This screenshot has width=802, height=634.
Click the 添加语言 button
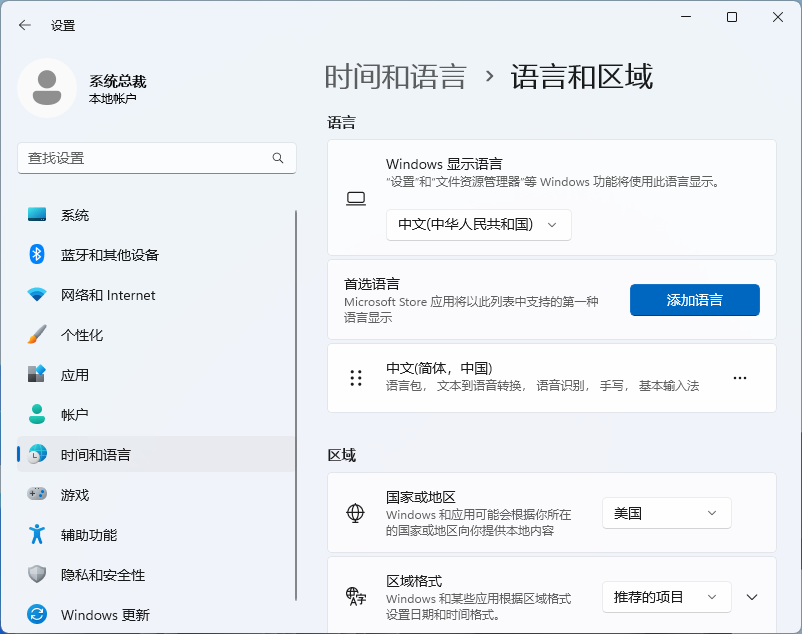tap(694, 300)
